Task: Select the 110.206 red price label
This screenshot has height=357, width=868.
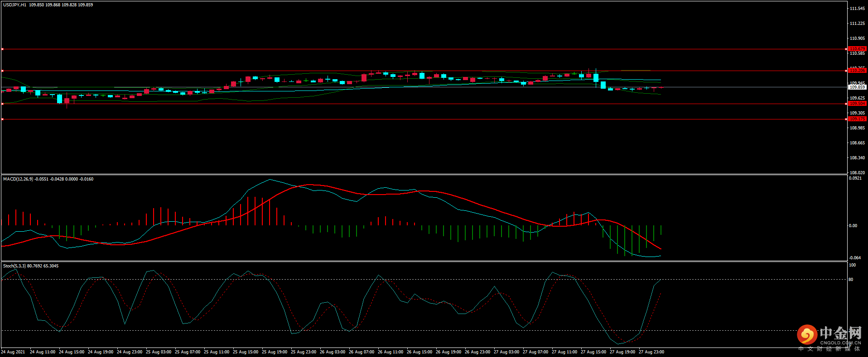Action: pyautogui.click(x=857, y=70)
